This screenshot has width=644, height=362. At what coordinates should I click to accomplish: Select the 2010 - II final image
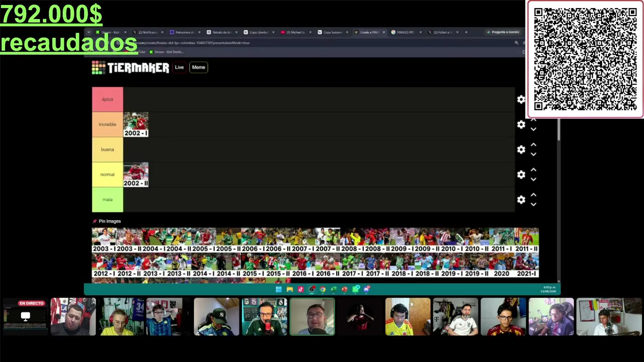coord(476,240)
